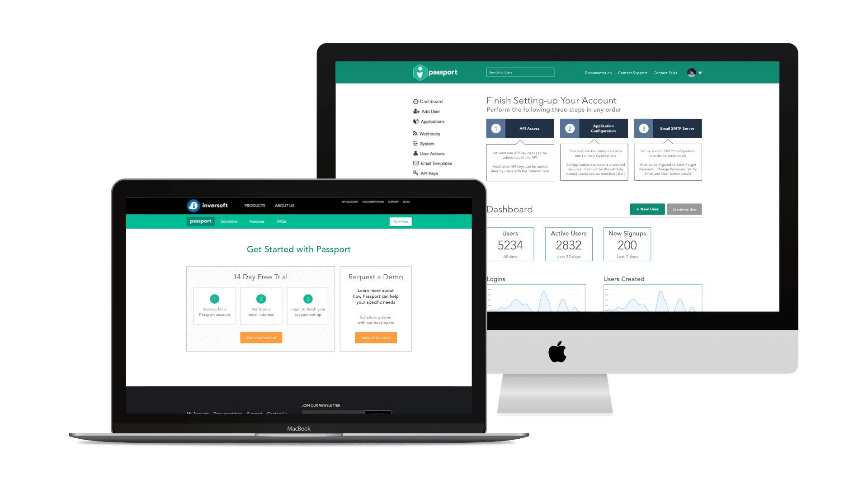The height and width of the screenshot is (488, 868).
Task: Click the API Keys icon in sidebar
Action: point(415,173)
